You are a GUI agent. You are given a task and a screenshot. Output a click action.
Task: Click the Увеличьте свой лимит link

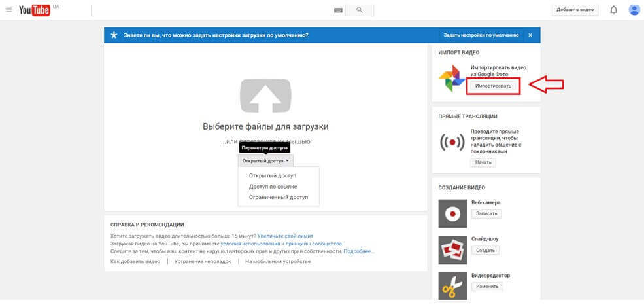tap(285, 236)
